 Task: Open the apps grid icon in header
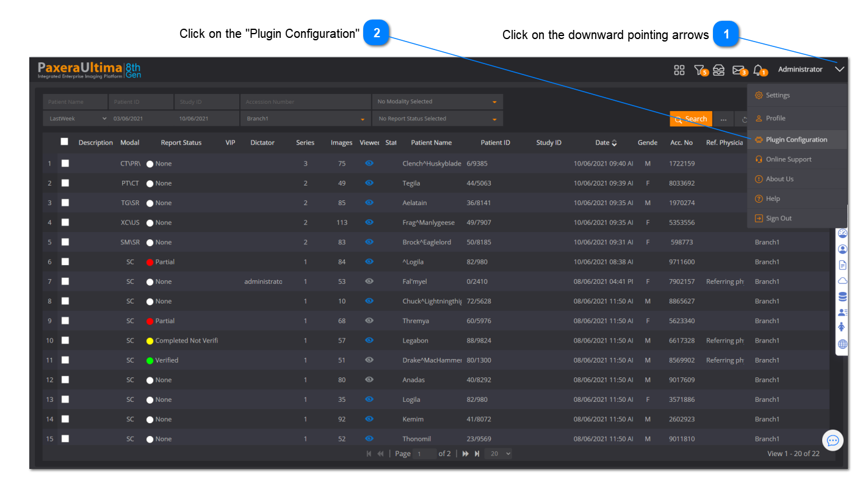click(679, 70)
